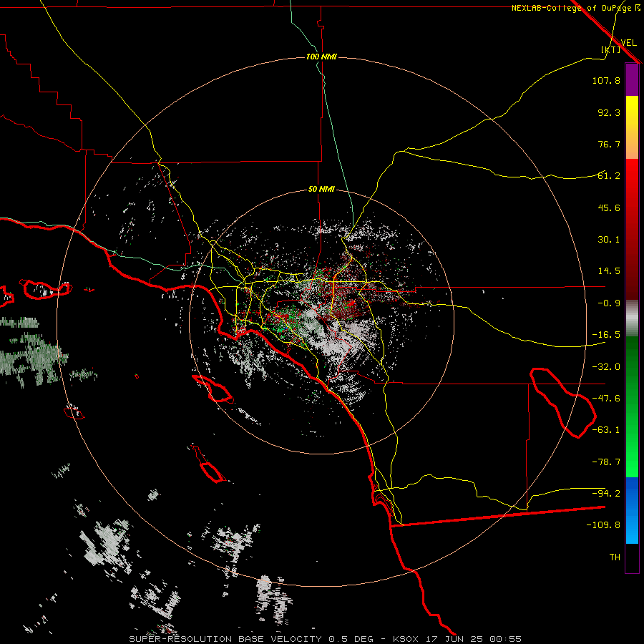Image resolution: width=644 pixels, height=644 pixels.
Task: Click the -0.9 legend value
Action: (x=609, y=303)
